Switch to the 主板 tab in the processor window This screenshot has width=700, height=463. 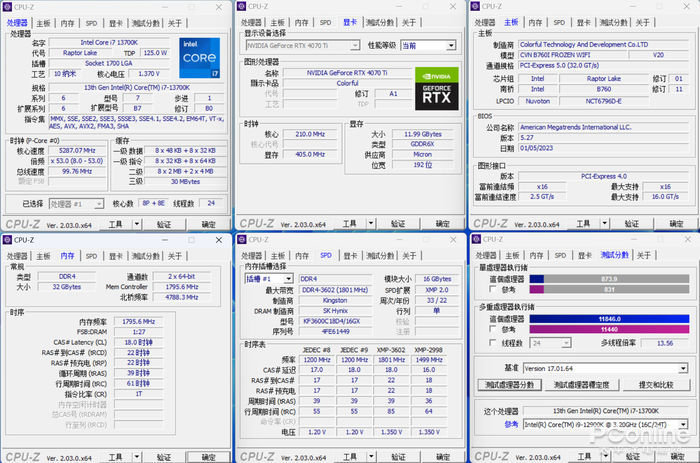click(43, 23)
